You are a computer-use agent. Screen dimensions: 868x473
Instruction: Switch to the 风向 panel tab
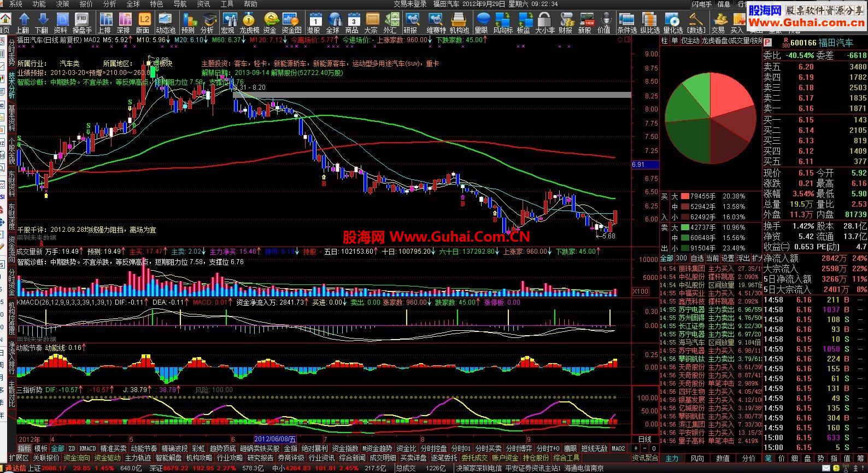tap(697, 458)
